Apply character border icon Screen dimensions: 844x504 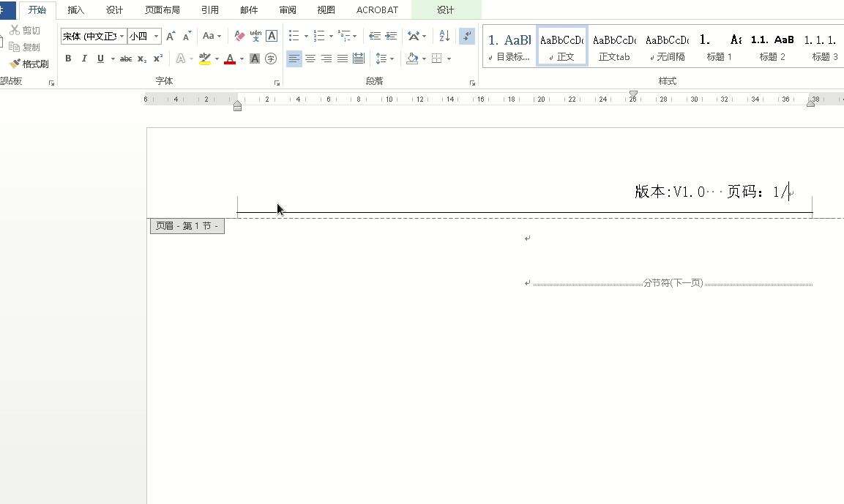(272, 36)
